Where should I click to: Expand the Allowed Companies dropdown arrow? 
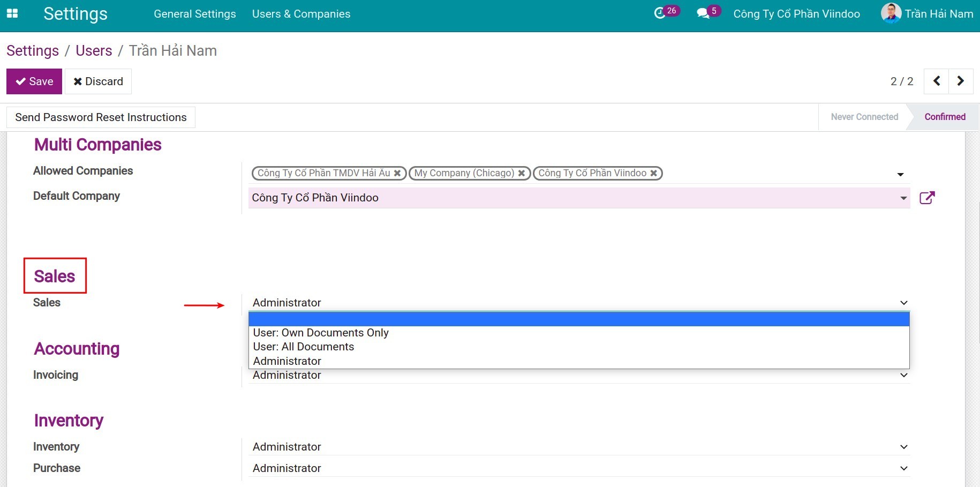pyautogui.click(x=900, y=174)
